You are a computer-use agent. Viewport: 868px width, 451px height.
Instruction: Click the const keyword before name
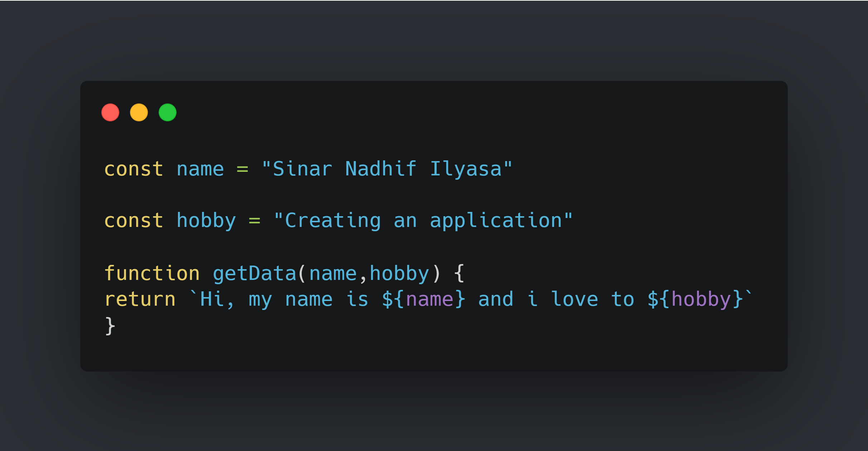pyautogui.click(x=134, y=169)
